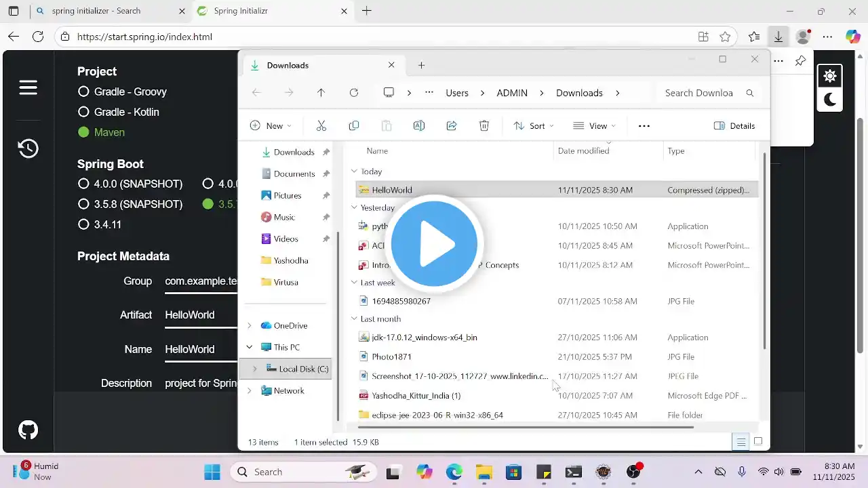
Task: Open the Spring Initializr hamburger menu
Action: point(28,87)
